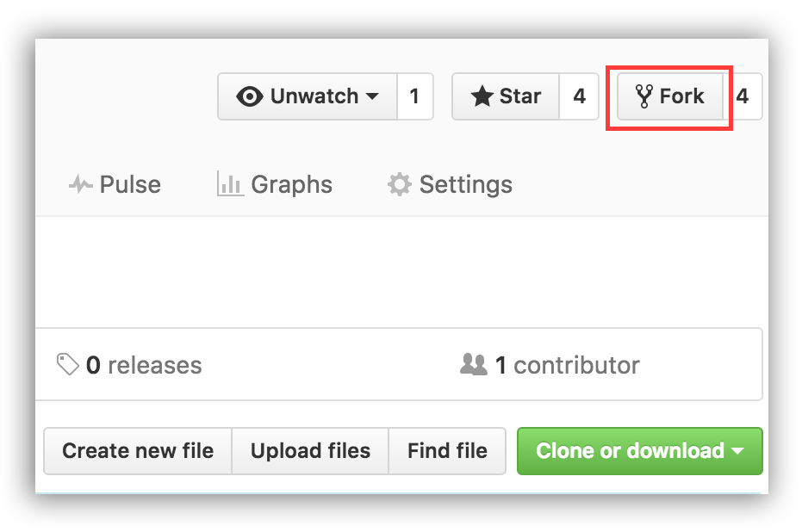Click the Find file button

point(447,450)
